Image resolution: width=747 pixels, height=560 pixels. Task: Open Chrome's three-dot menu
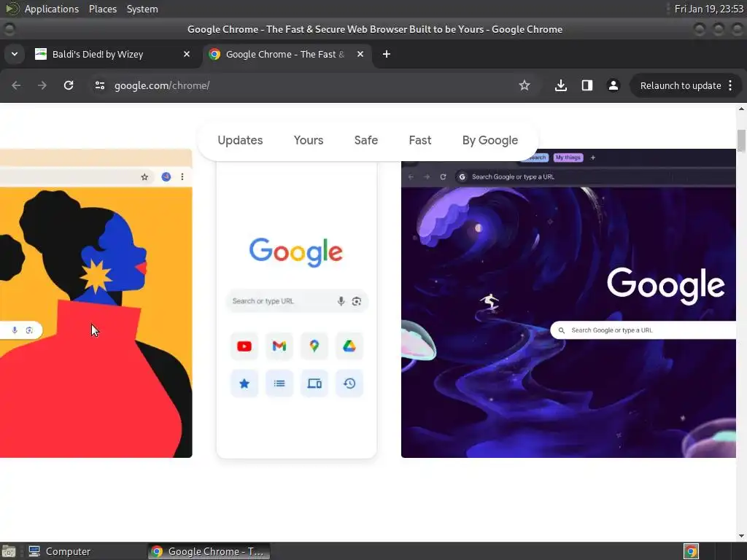[x=731, y=85]
